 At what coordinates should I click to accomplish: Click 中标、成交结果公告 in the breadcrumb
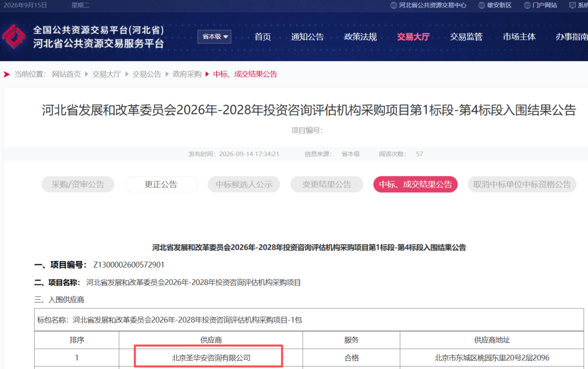pos(245,74)
